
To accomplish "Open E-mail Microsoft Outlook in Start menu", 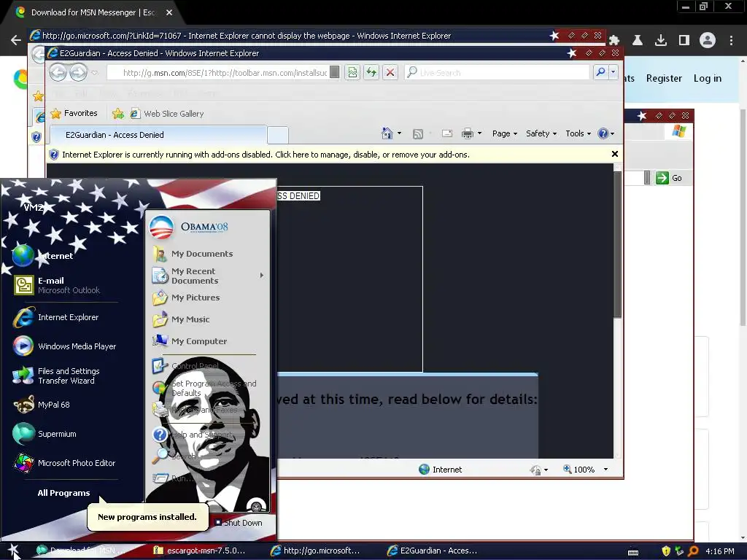I will [x=57, y=285].
